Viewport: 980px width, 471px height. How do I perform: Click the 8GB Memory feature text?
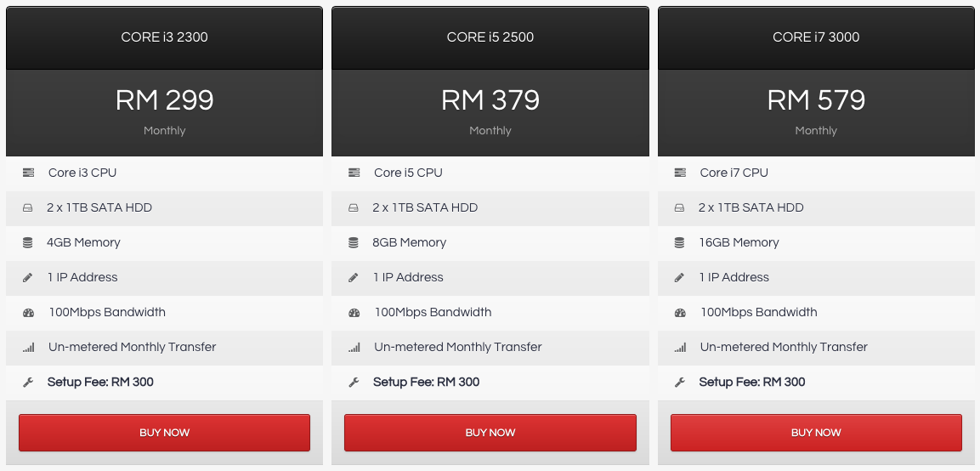coord(410,242)
